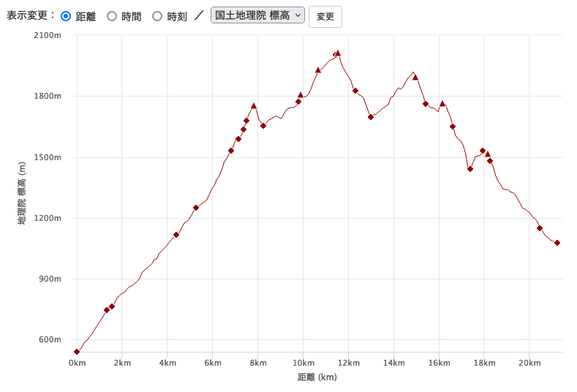The height and width of the screenshot is (392, 577).
Task: Select the 時刻 radio button
Action: [157, 16]
